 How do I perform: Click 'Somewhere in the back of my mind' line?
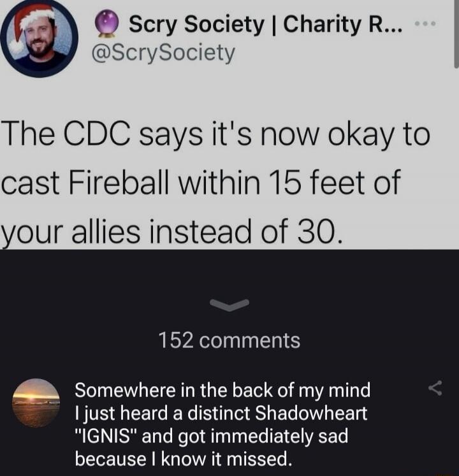point(222,391)
